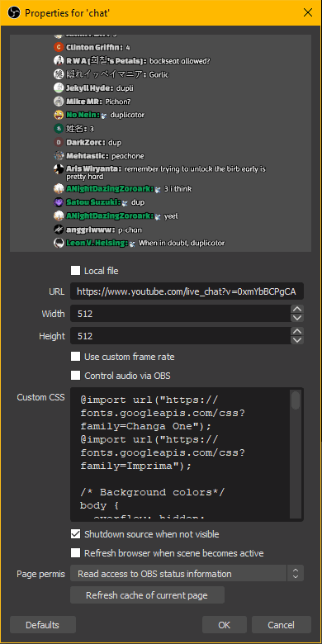Screen dimensions: 322x644
Task: Click the 'backseat allowed?' chat message
Action: coord(180,61)
